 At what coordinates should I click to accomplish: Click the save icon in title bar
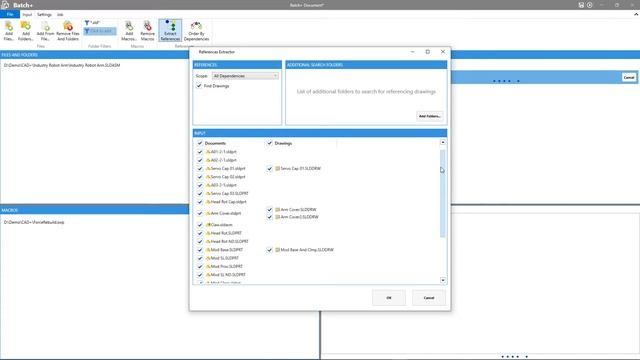coord(581,5)
